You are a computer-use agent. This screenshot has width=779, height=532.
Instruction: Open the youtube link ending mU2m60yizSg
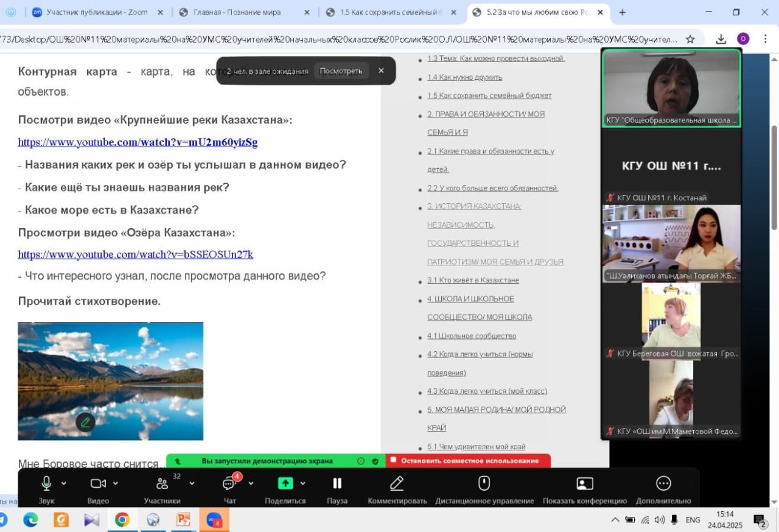pyautogui.click(x=138, y=142)
